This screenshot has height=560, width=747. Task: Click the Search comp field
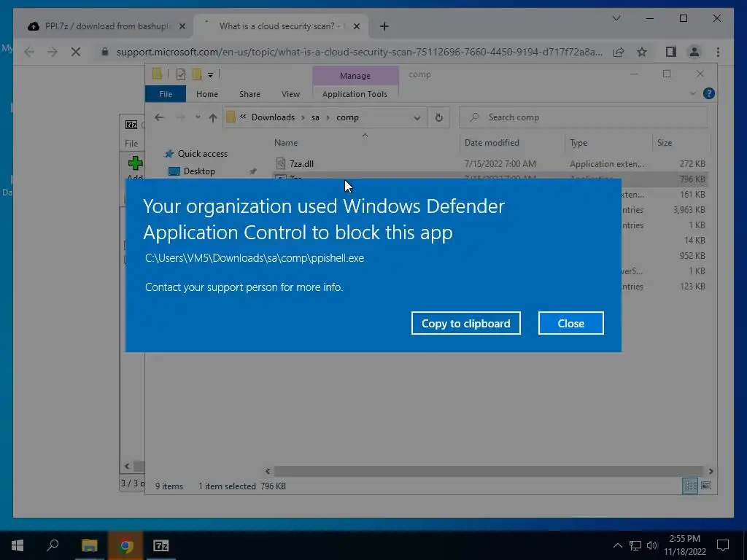pyautogui.click(x=583, y=117)
